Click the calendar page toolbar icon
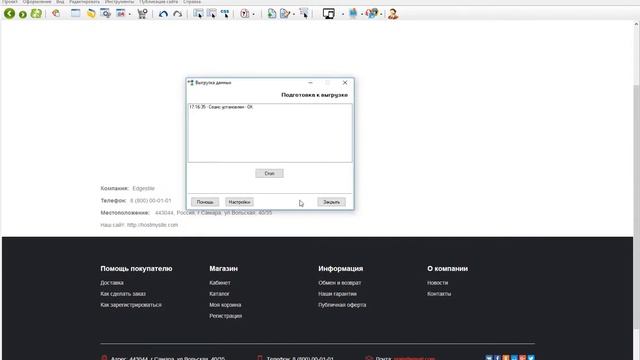640x360 pixels. (121, 13)
